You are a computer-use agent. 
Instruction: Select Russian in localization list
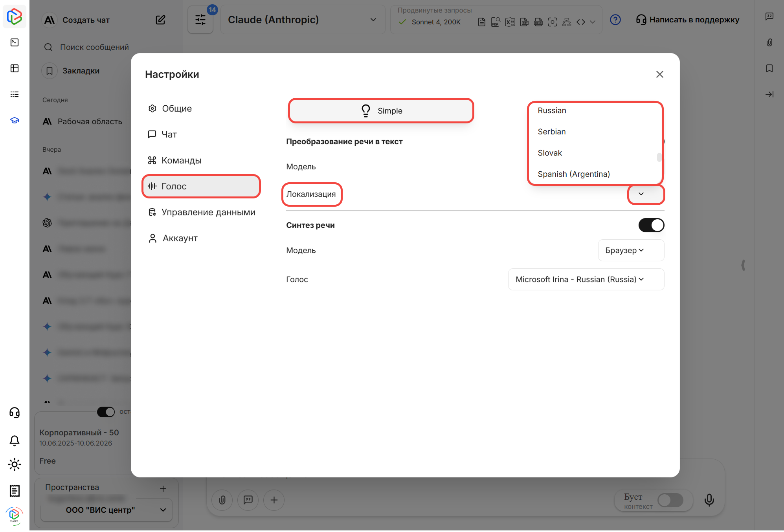click(552, 110)
